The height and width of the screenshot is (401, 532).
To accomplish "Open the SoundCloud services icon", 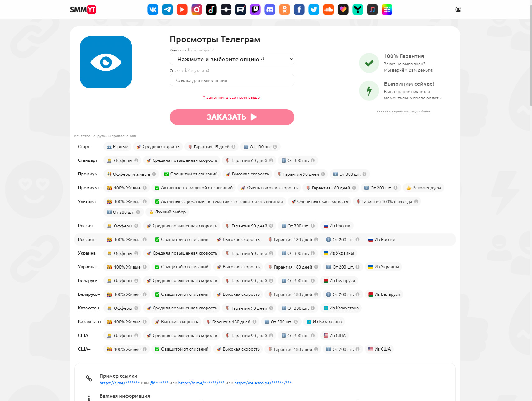I will (x=328, y=10).
